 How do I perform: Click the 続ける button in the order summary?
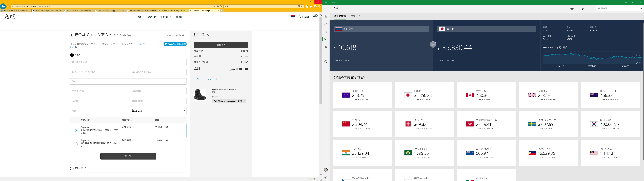(221, 45)
